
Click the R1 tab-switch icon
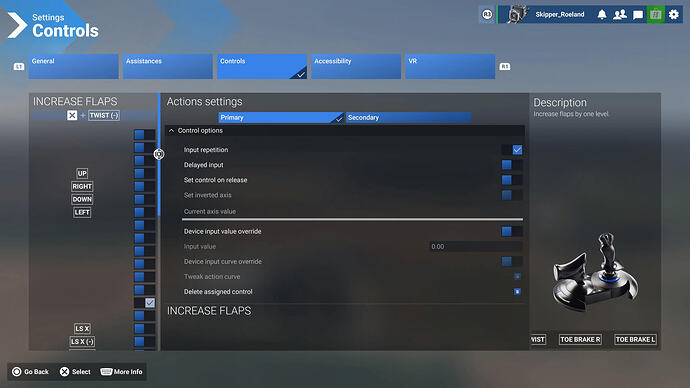click(505, 66)
